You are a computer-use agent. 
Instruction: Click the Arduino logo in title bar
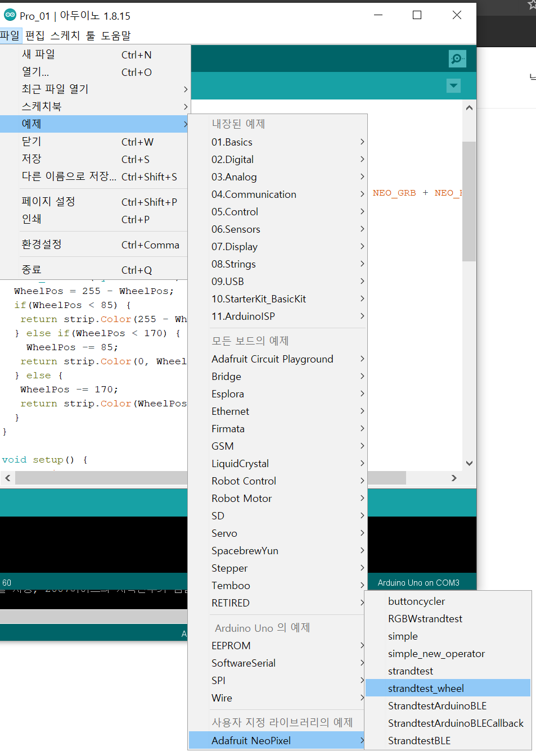tap(10, 15)
